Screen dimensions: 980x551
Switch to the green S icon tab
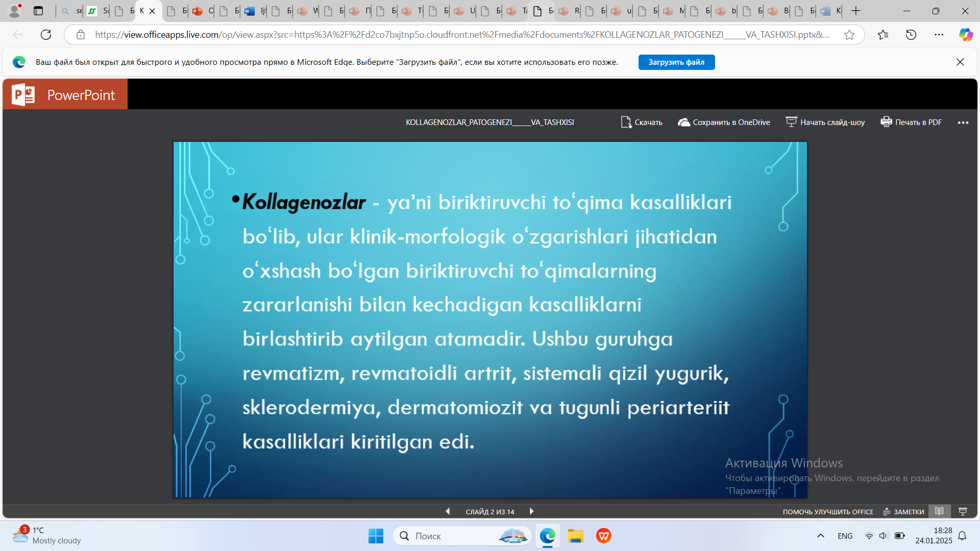click(x=97, y=11)
